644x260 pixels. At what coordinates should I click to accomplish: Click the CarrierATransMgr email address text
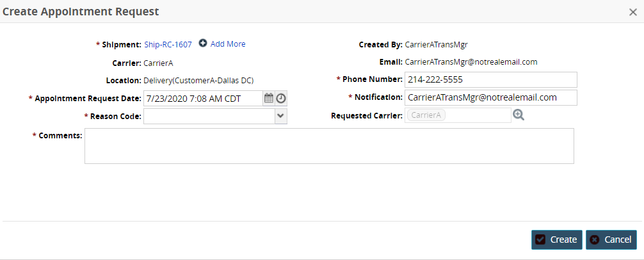[471, 62]
